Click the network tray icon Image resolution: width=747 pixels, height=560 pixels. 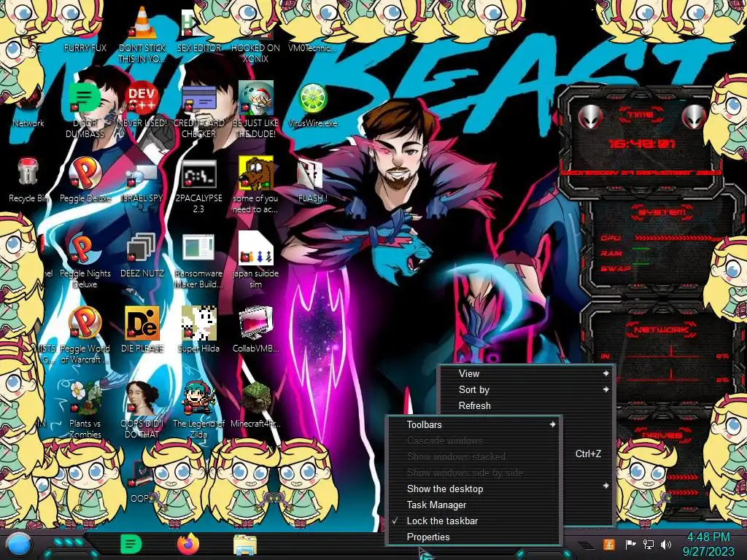(x=649, y=544)
